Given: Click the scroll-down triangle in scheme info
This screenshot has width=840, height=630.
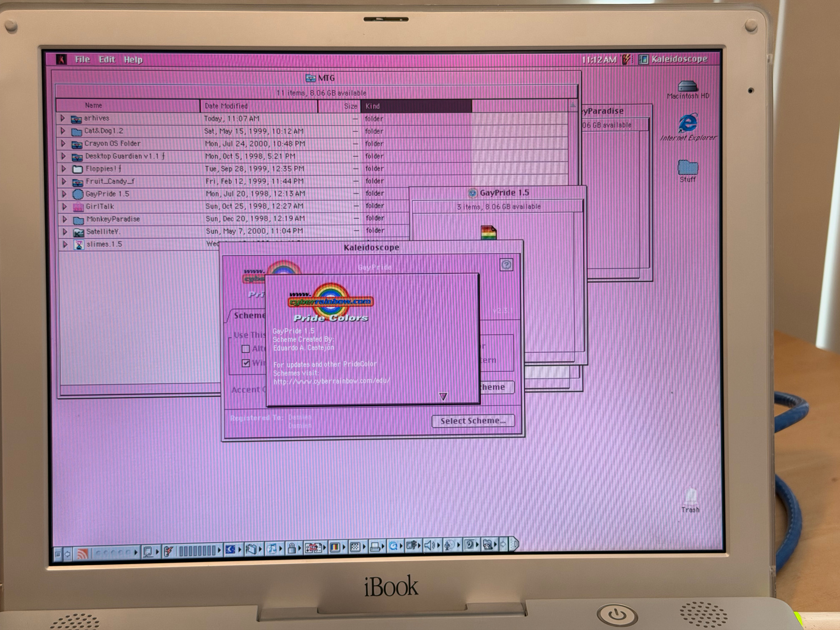Looking at the screenshot, I should 443,396.
